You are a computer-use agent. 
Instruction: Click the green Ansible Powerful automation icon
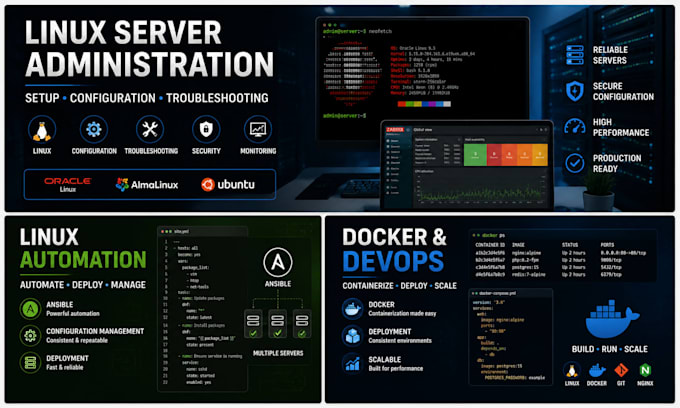pos(30,309)
